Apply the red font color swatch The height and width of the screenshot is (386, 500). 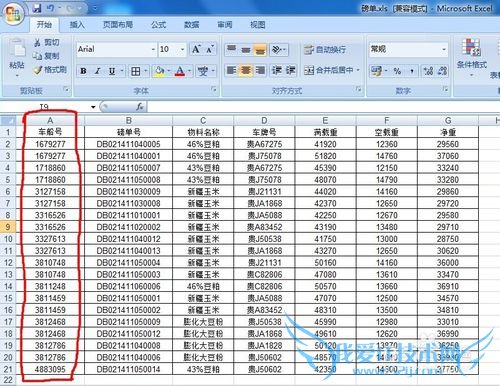(x=180, y=71)
